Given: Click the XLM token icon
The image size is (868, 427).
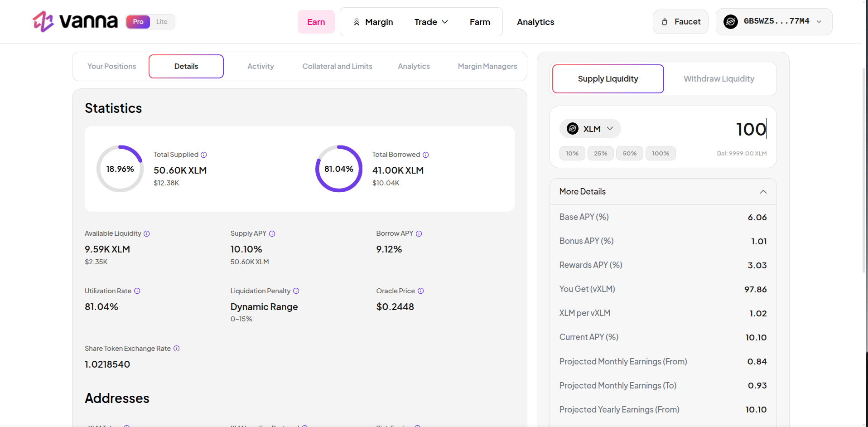Looking at the screenshot, I should (573, 129).
